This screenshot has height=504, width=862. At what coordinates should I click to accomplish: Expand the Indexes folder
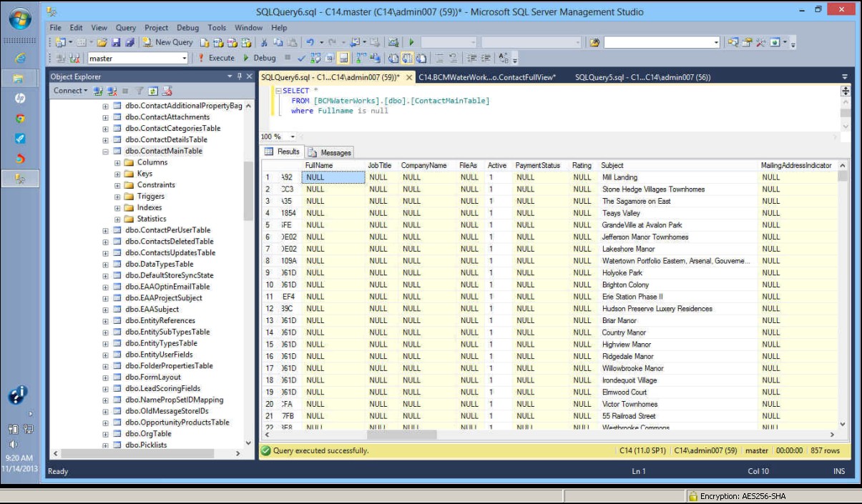point(117,208)
